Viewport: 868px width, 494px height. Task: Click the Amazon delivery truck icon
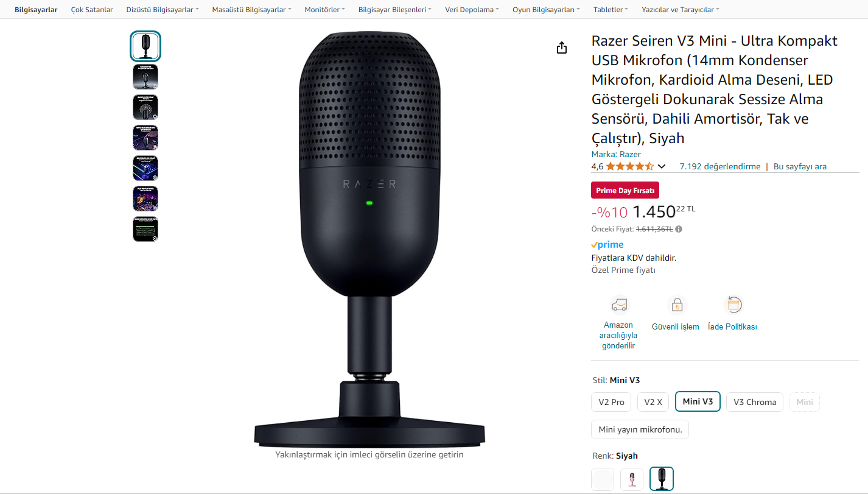(619, 304)
